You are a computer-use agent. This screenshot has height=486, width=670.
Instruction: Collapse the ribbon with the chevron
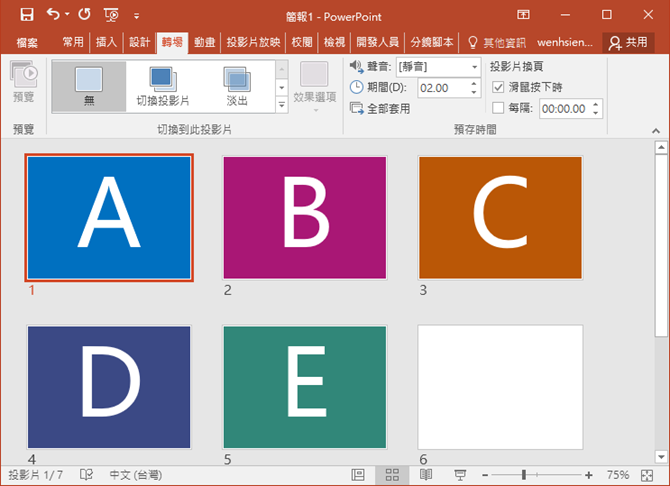(x=656, y=131)
